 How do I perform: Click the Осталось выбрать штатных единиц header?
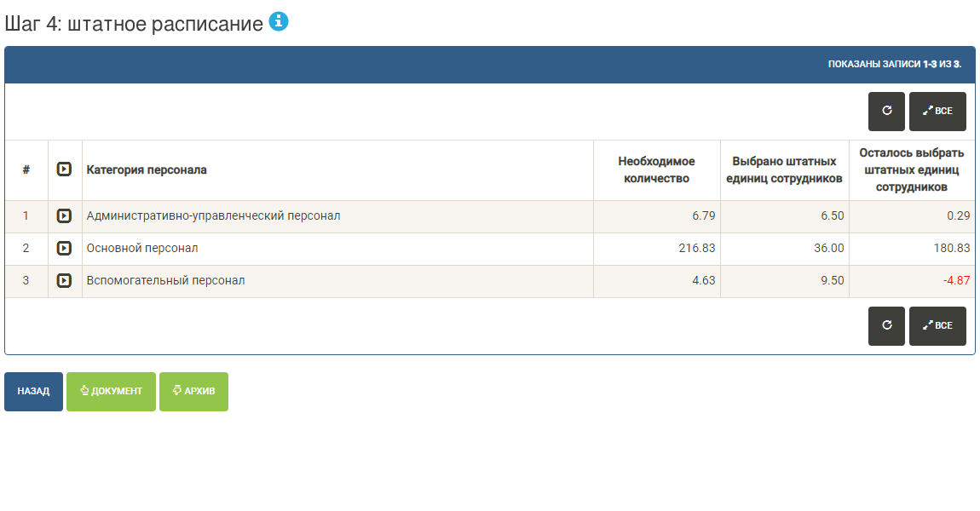click(912, 169)
